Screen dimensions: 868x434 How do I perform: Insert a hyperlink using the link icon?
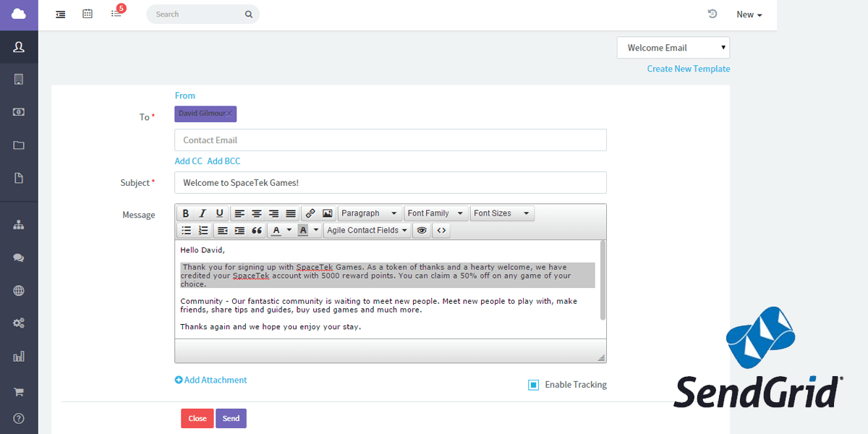coord(310,213)
